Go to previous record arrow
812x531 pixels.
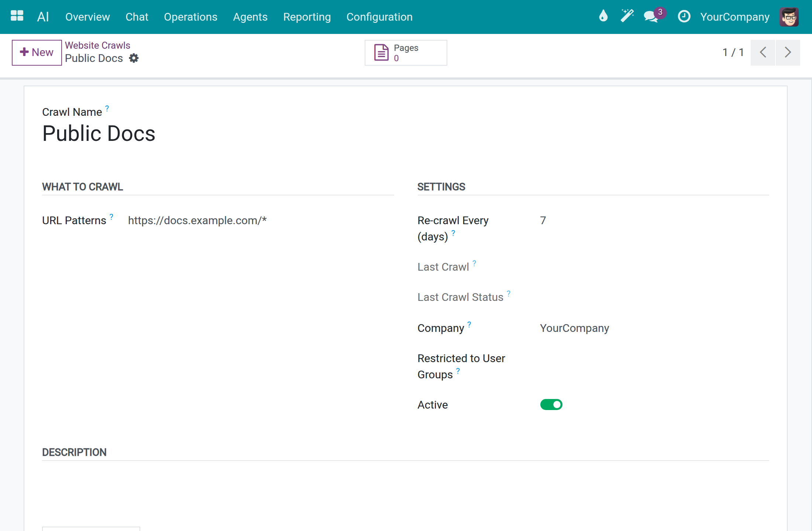point(763,53)
